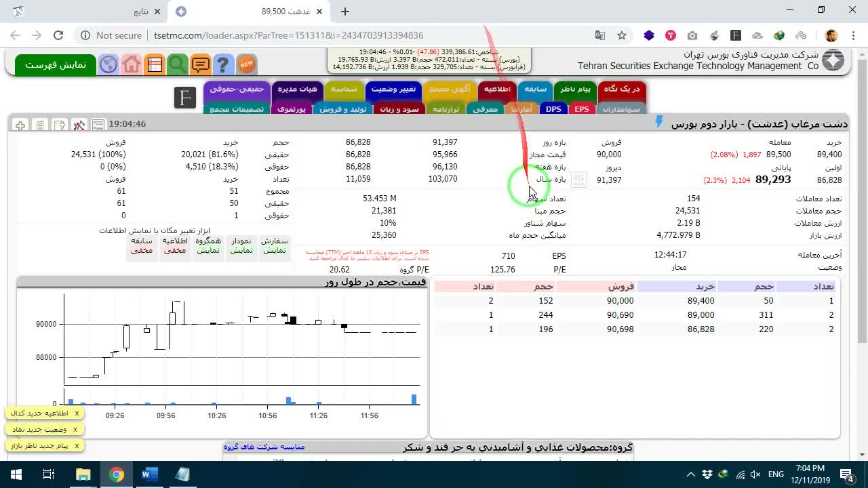
Task: Open the معرفی tab
Action: 484,109
